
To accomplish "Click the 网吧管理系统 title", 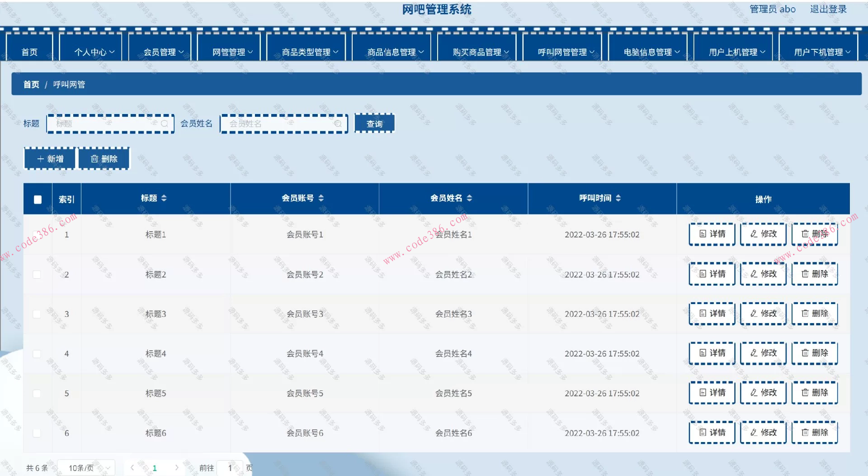I will click(437, 10).
